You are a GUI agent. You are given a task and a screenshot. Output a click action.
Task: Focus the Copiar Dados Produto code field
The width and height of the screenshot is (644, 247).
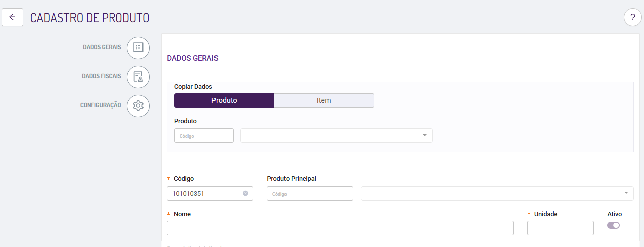(204, 136)
